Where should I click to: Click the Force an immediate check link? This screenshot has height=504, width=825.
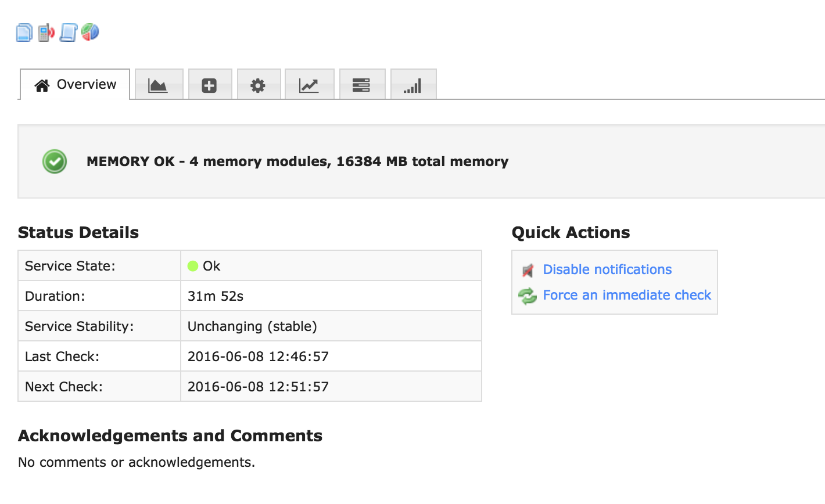click(x=627, y=295)
